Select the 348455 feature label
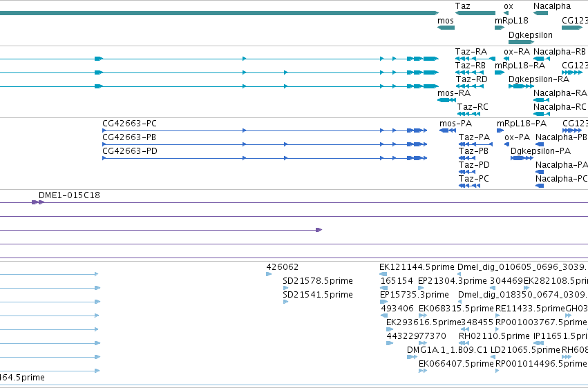Screen dimensions: 588x388 [477, 323]
